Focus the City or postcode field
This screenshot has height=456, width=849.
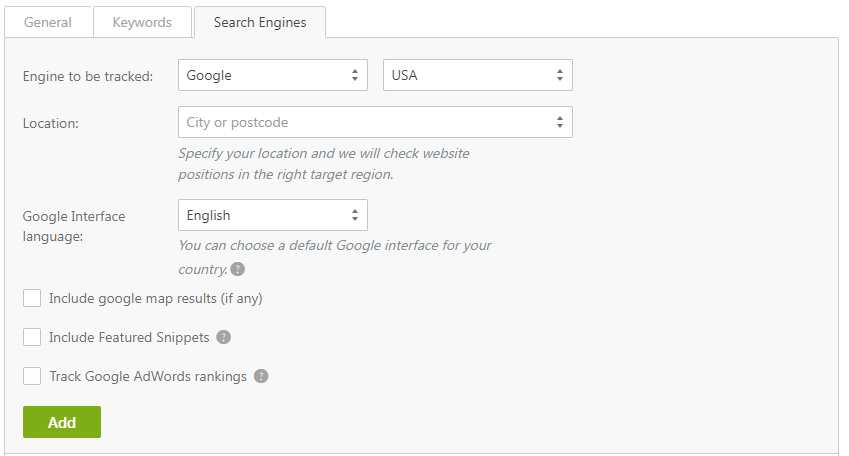pos(375,122)
